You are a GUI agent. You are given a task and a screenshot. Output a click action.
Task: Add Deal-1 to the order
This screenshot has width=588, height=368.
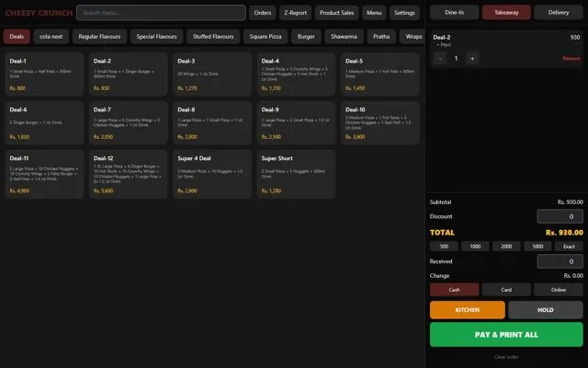pyautogui.click(x=44, y=75)
